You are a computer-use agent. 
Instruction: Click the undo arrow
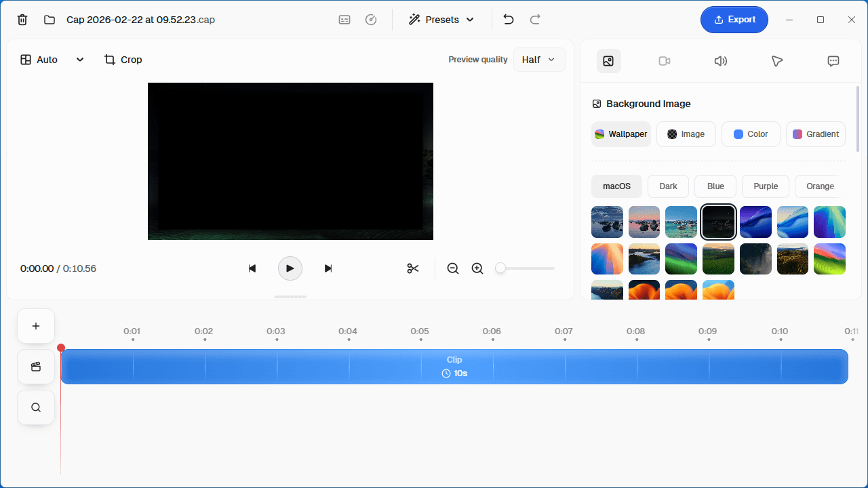tap(509, 20)
